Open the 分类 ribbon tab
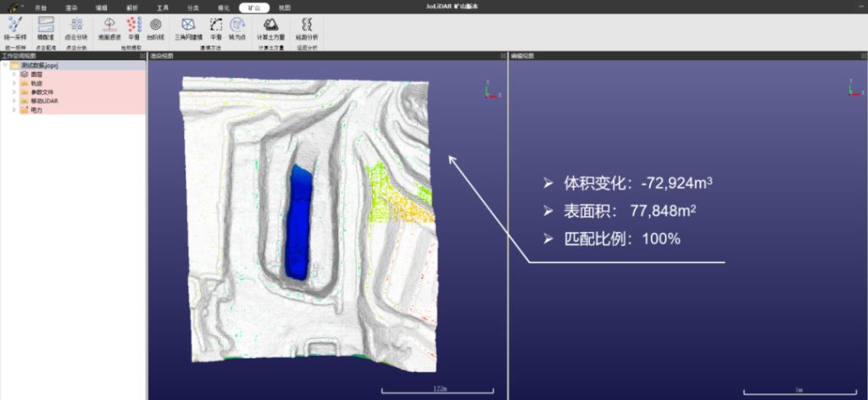This screenshot has width=868, height=400. (193, 7)
